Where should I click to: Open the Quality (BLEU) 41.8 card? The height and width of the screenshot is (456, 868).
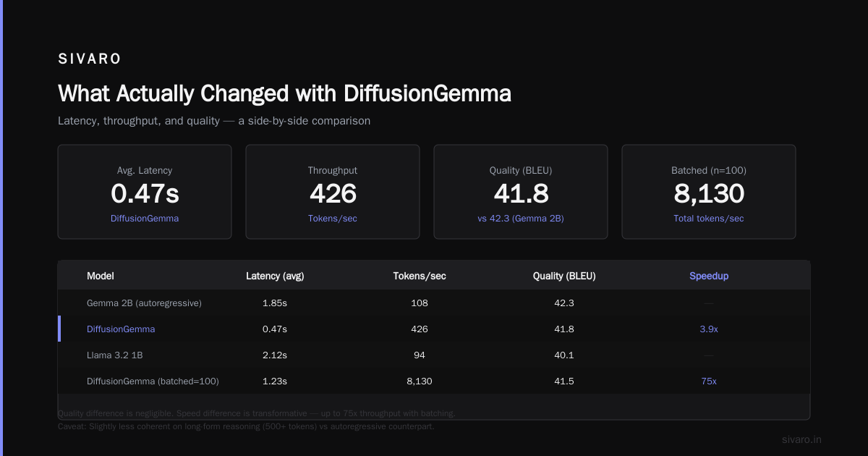point(521,192)
